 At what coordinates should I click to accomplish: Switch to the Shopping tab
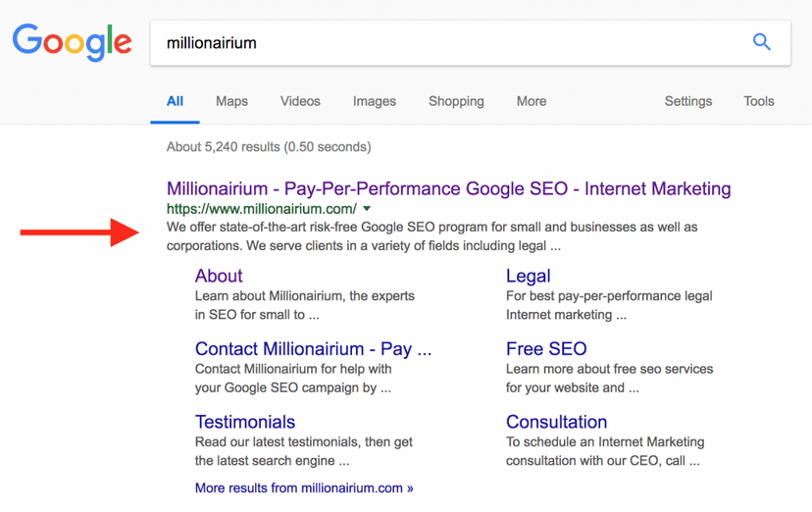point(456,101)
